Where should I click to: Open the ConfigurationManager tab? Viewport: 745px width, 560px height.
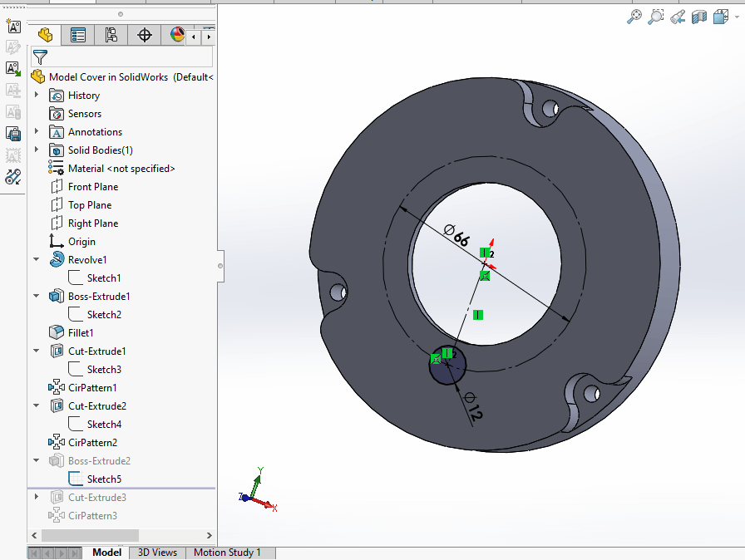click(111, 35)
